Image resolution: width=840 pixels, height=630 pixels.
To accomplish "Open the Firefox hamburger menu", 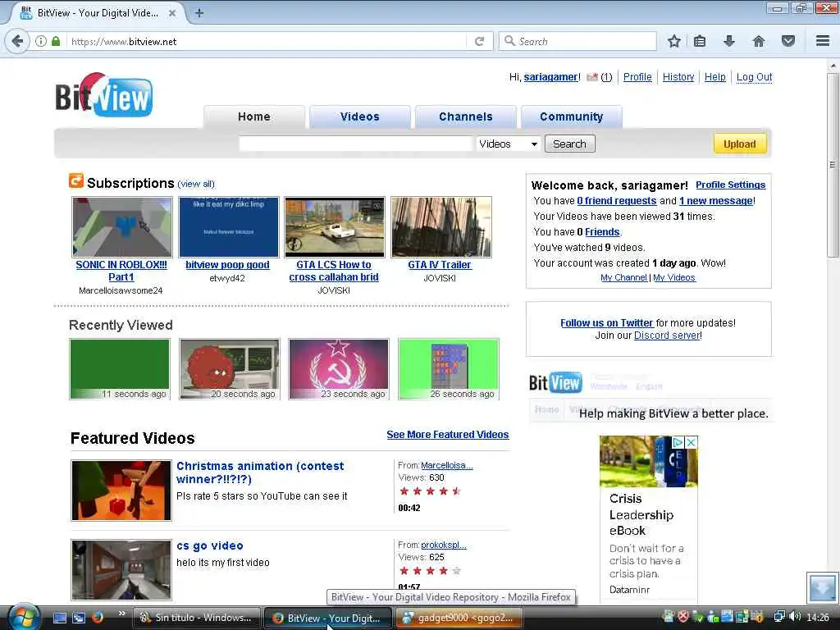I will pyautogui.click(x=823, y=41).
